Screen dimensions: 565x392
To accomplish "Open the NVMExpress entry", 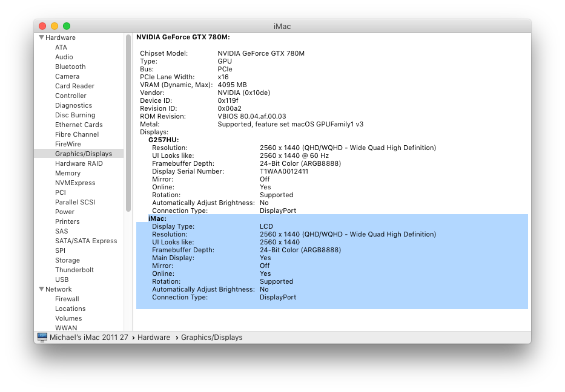I will (75, 183).
